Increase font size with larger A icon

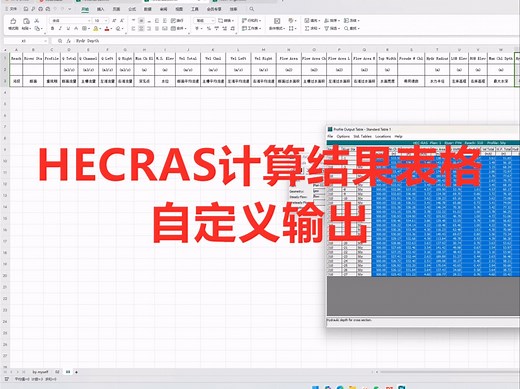pyautogui.click(x=114, y=21)
